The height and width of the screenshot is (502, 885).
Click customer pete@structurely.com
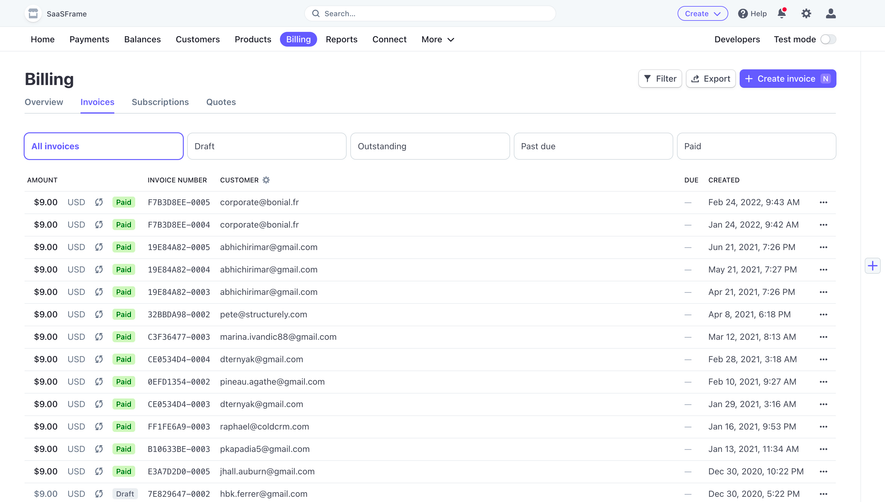coord(264,315)
